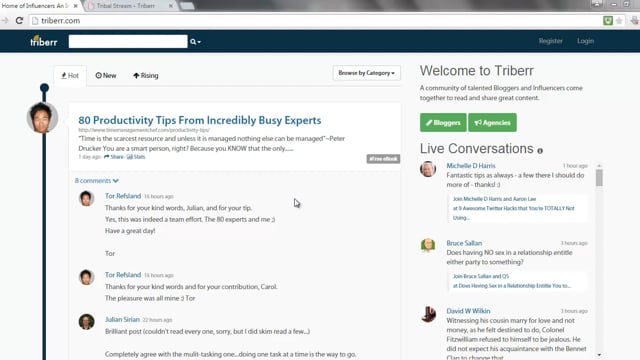Screen dimensions: 640x360
Task: Focus the Triberr search field
Action: click(x=128, y=41)
